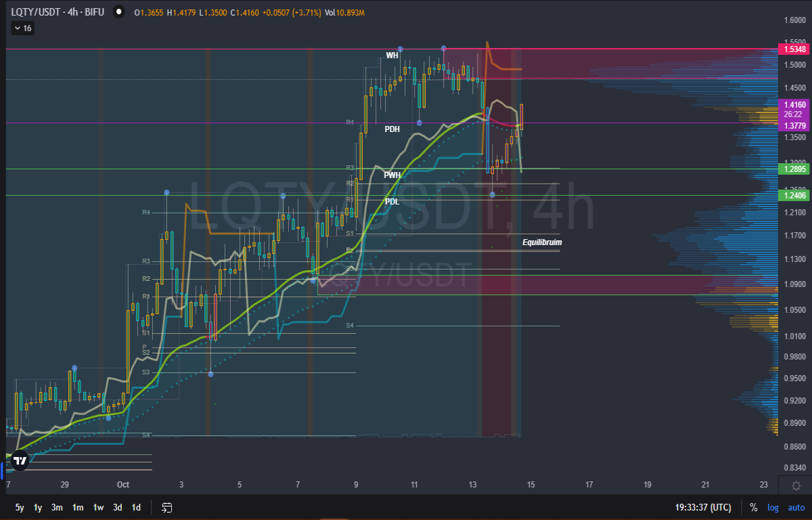Screen dimensions: 812x520
Task: Expand the 16 indicators legend chevron
Action: 22,28
